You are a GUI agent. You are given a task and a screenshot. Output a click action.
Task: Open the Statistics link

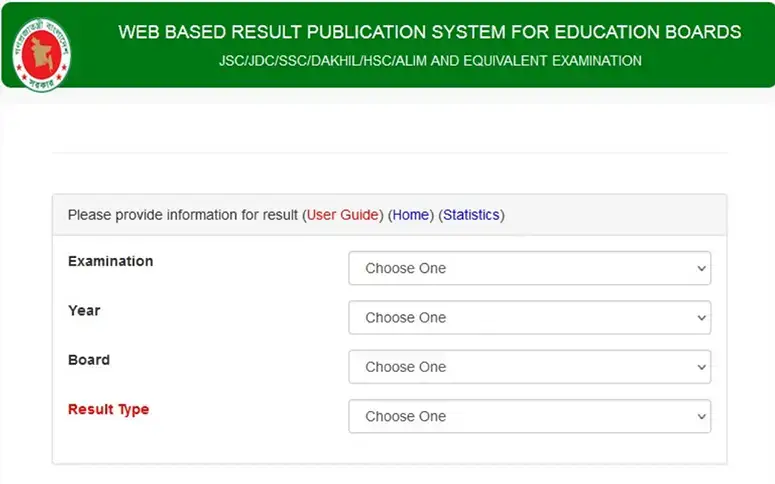471,215
